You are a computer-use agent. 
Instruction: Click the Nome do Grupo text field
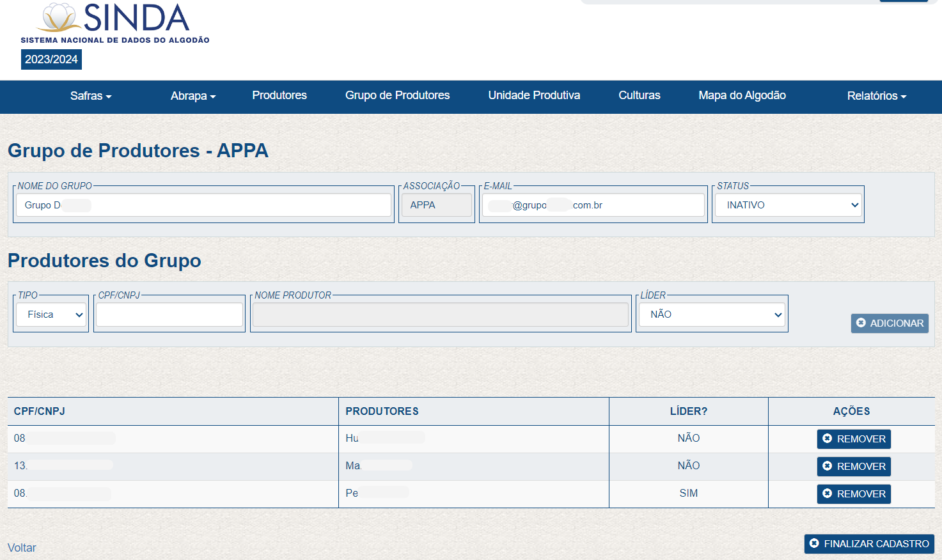(205, 205)
